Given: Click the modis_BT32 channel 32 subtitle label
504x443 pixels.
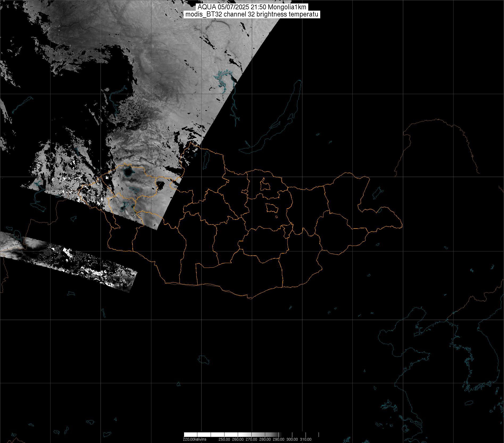Looking at the screenshot, I should (252, 14).
